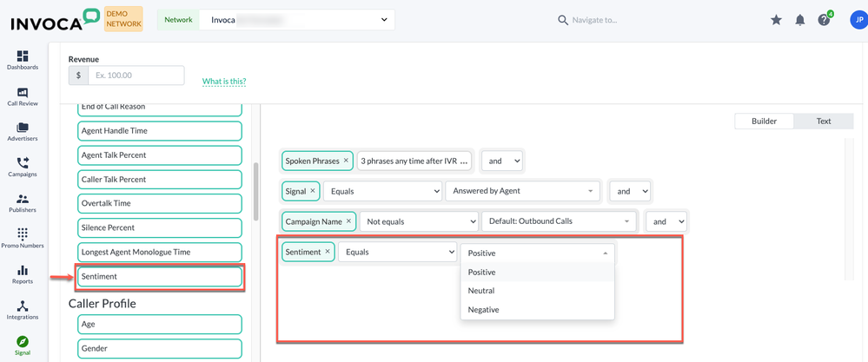Viewport: 868px width, 362px height.
Task: Select Negative from the sentiment options
Action: tap(483, 310)
